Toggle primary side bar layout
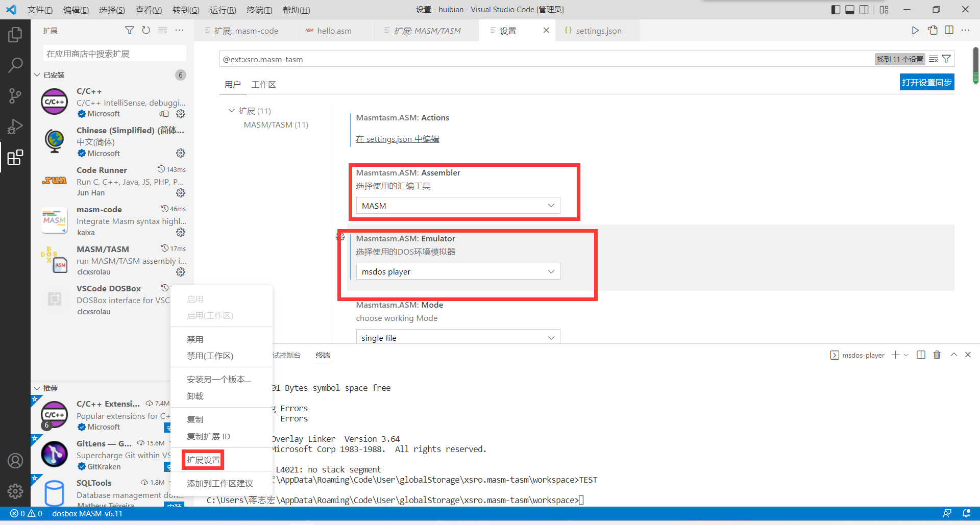Screen dimensions: 980x525 (836, 10)
